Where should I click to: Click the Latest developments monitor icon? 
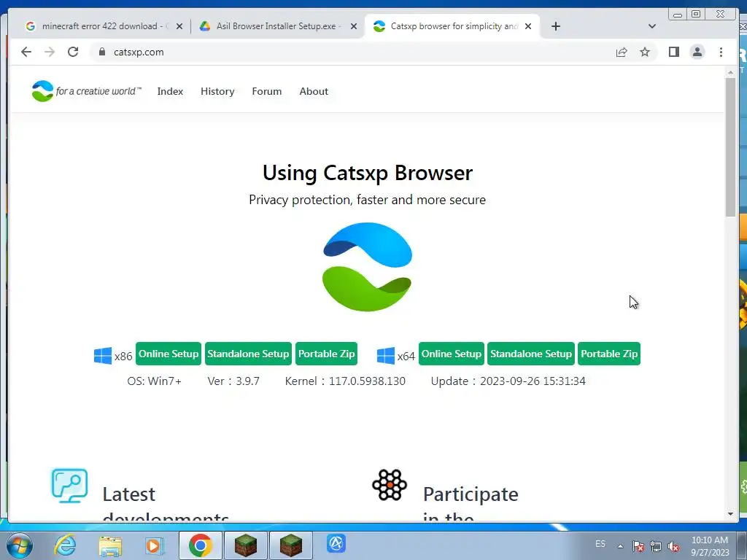coord(69,486)
